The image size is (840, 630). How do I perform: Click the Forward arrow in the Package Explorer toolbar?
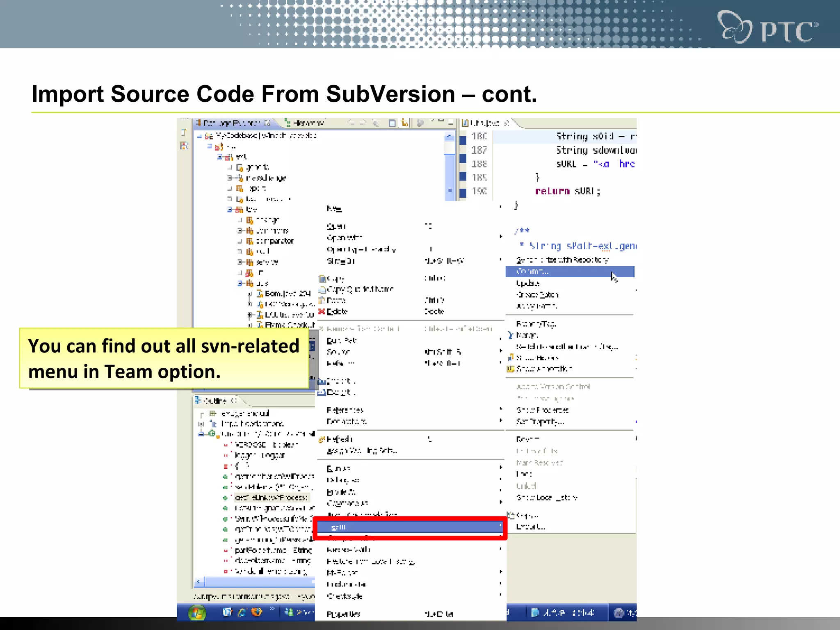coord(363,123)
